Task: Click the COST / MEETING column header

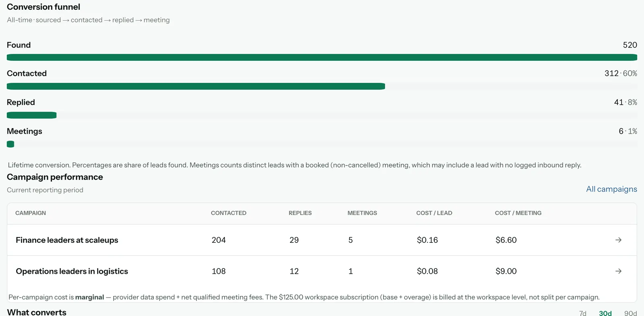Action: click(x=518, y=213)
